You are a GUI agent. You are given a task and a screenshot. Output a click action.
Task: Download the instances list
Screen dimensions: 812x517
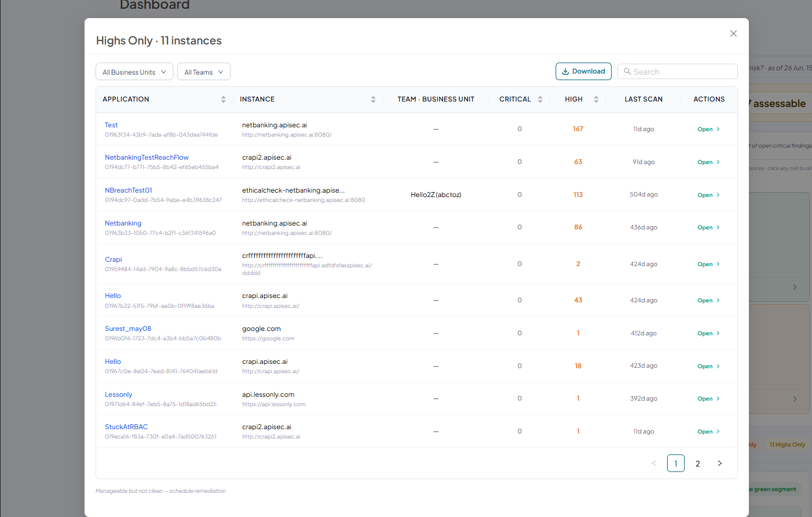pos(583,71)
